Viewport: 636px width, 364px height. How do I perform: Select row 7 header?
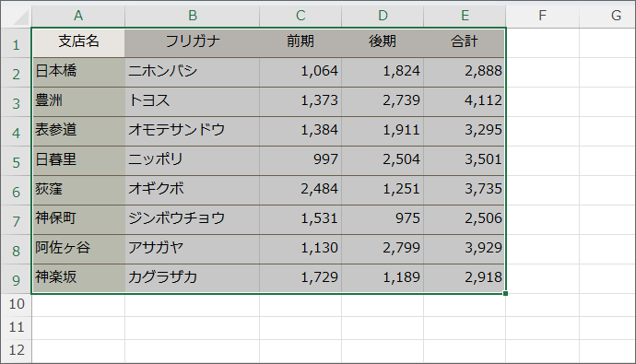coord(17,219)
